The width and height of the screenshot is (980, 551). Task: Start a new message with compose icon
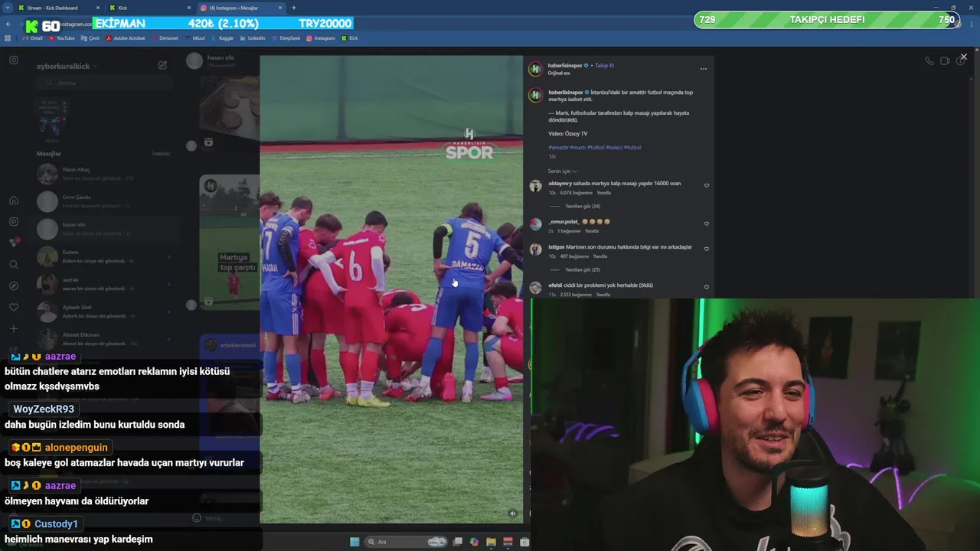[162, 66]
